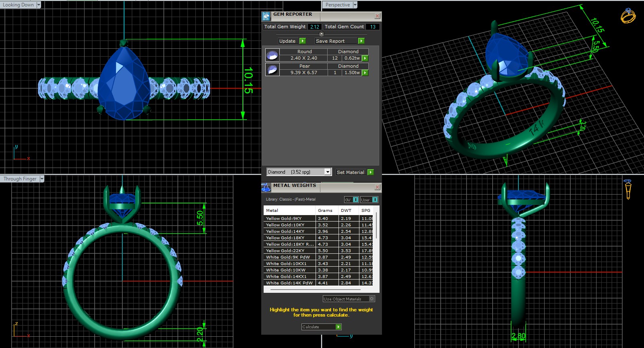The width and height of the screenshot is (644, 348).
Task: Click the gold ring icon in Perspective view
Action: (627, 16)
